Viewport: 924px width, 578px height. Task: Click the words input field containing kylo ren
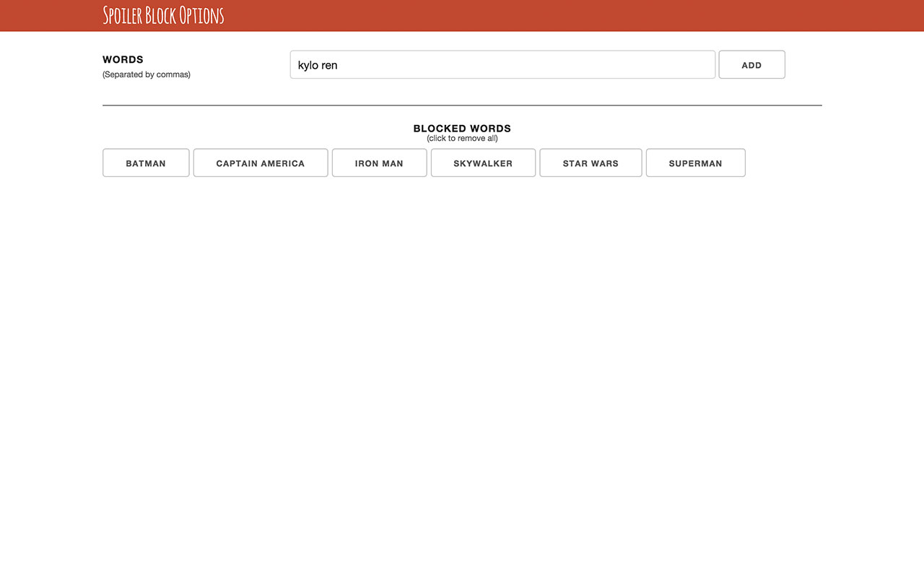coord(502,64)
